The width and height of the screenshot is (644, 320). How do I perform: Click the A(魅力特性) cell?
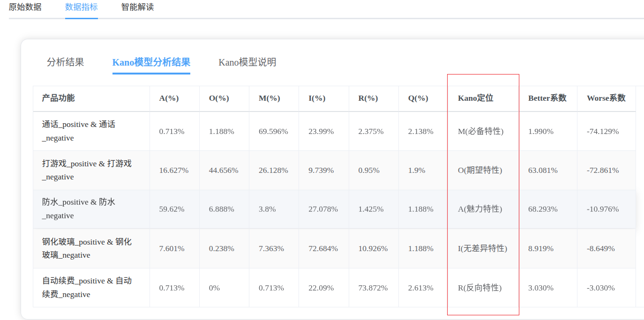(x=479, y=209)
